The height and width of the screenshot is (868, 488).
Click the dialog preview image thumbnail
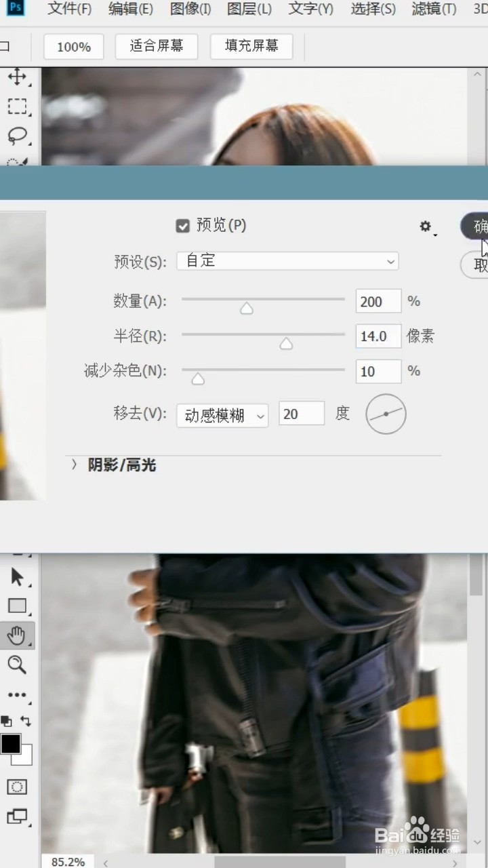(22, 356)
